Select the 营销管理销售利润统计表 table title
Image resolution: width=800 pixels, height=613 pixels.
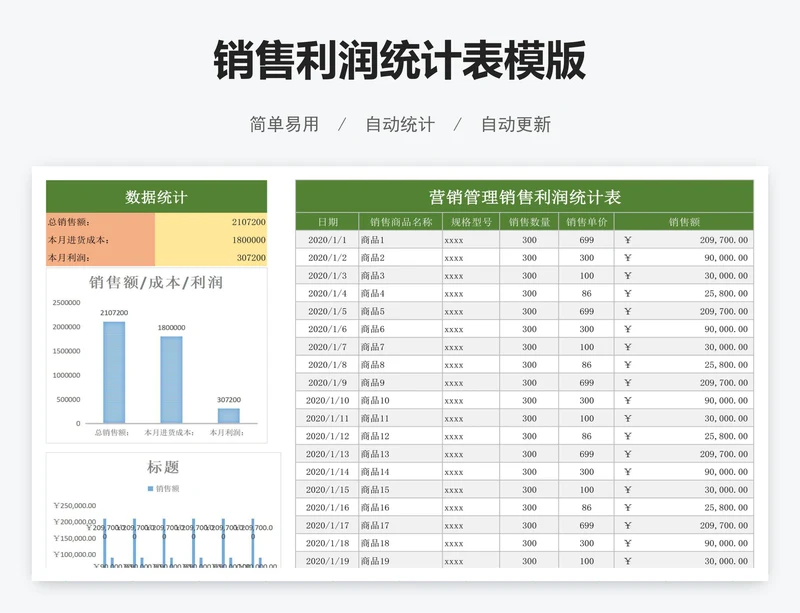tap(525, 197)
